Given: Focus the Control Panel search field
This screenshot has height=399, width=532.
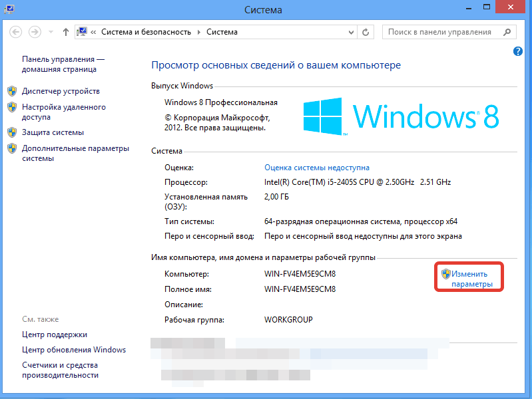Looking at the screenshot, I should (x=449, y=32).
